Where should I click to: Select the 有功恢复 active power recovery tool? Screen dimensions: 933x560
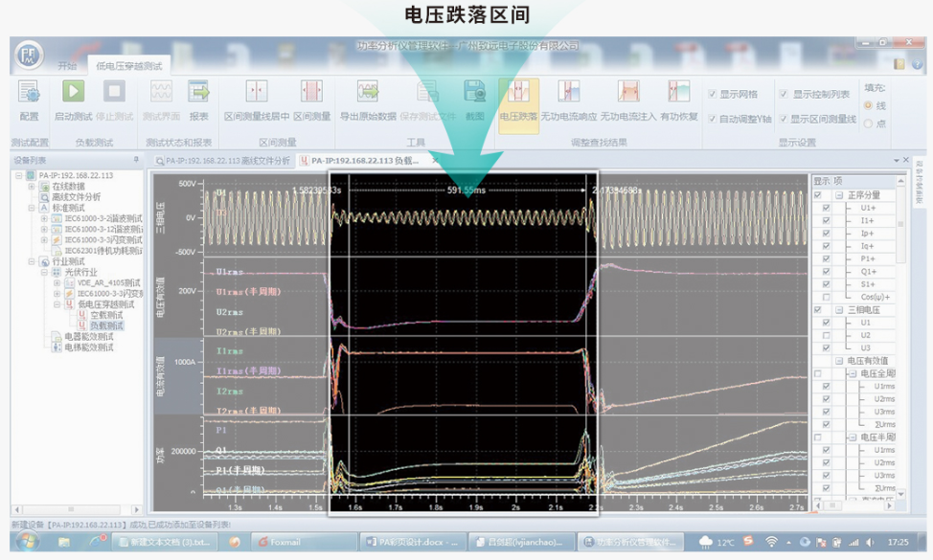pos(679,100)
